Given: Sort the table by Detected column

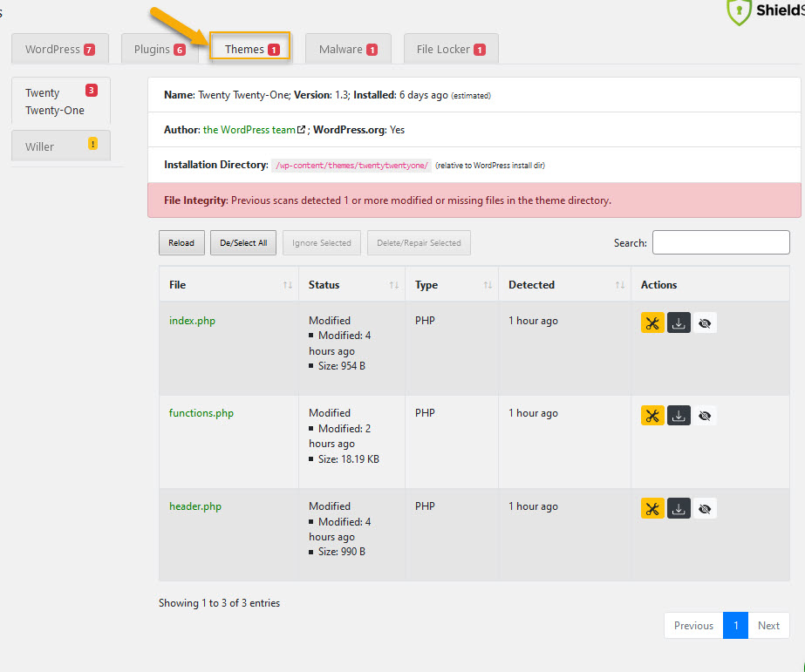Looking at the screenshot, I should coord(565,285).
